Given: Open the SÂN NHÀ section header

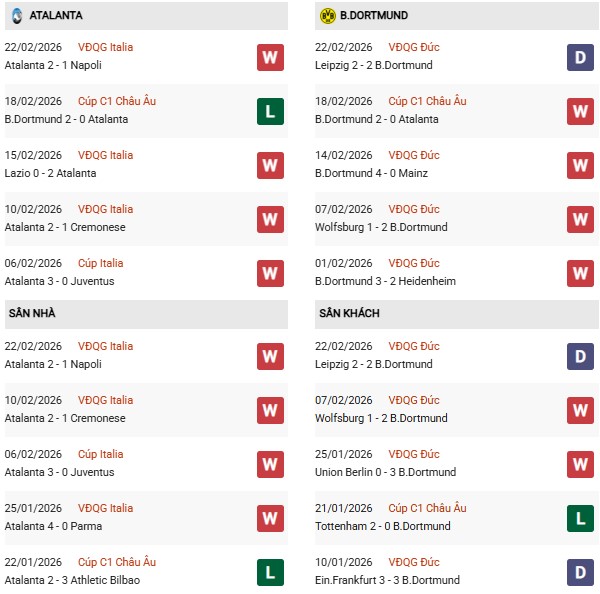Looking at the screenshot, I should (x=33, y=314).
